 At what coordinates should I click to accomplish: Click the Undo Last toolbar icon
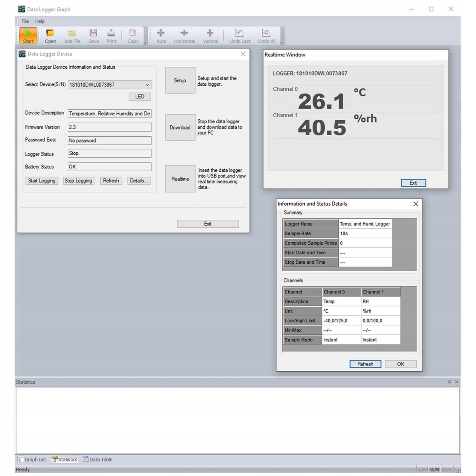[x=240, y=35]
